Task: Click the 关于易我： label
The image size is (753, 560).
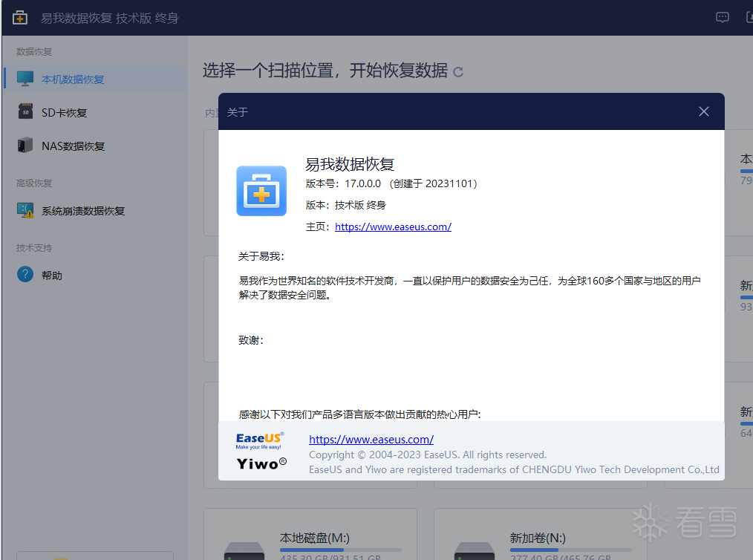Action: pos(261,256)
